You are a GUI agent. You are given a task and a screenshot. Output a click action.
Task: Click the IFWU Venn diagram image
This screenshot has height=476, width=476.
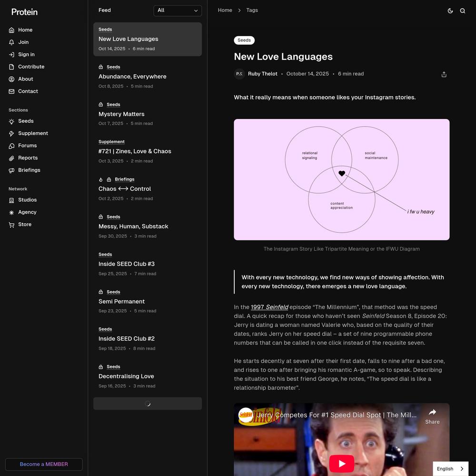coord(341,179)
